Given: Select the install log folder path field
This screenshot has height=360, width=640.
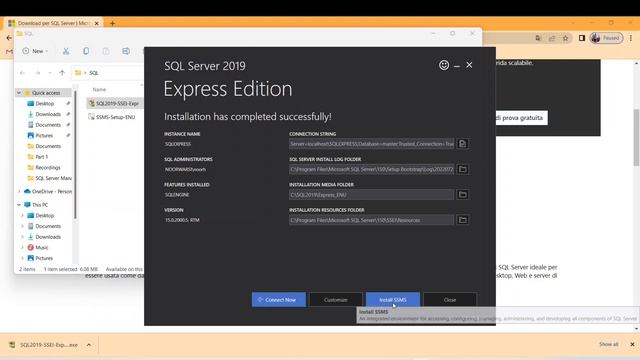Looking at the screenshot, I should [371, 169].
